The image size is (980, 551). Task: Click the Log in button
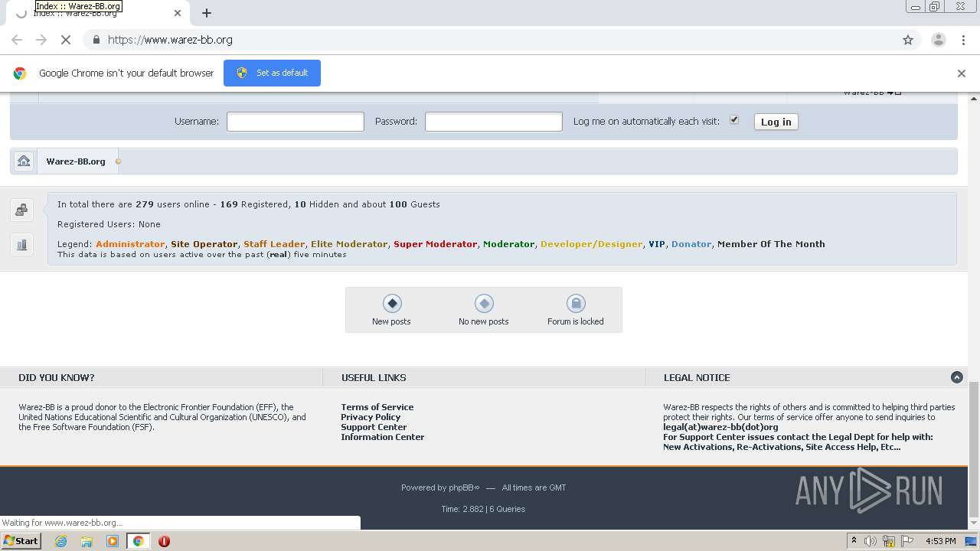click(776, 122)
